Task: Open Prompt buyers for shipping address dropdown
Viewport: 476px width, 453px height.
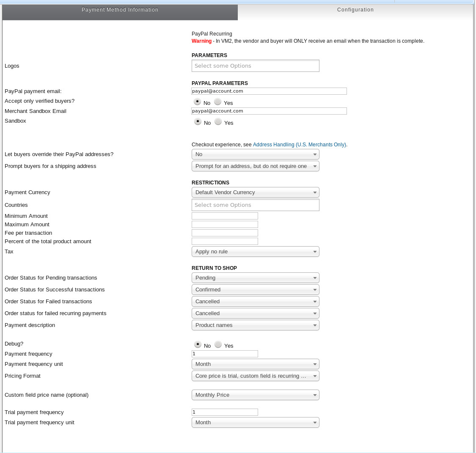Action: coord(255,166)
